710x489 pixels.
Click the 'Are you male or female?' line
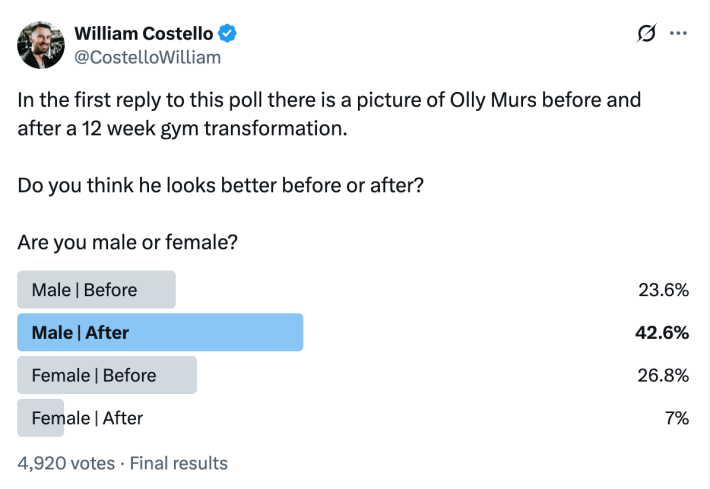tap(132, 243)
